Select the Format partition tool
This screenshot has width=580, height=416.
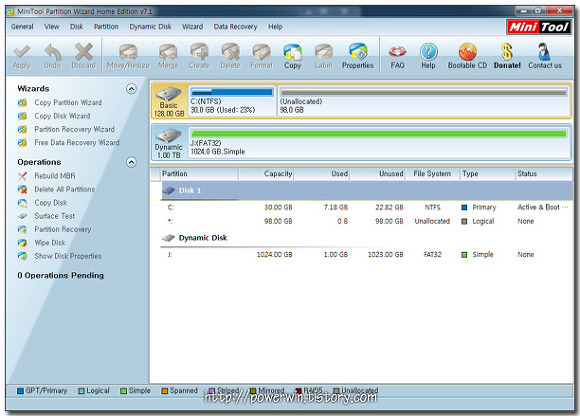(261, 56)
